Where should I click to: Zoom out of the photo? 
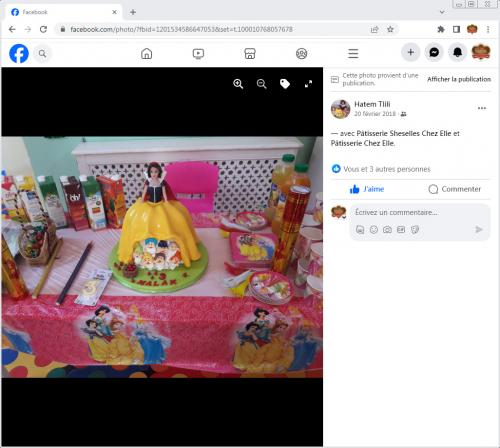click(x=262, y=84)
